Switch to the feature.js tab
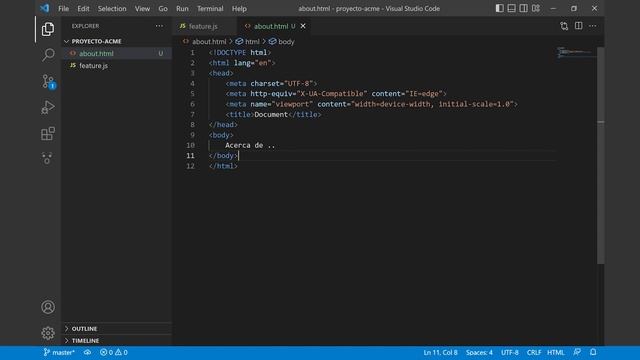This screenshot has height=360, width=640. pos(205,26)
